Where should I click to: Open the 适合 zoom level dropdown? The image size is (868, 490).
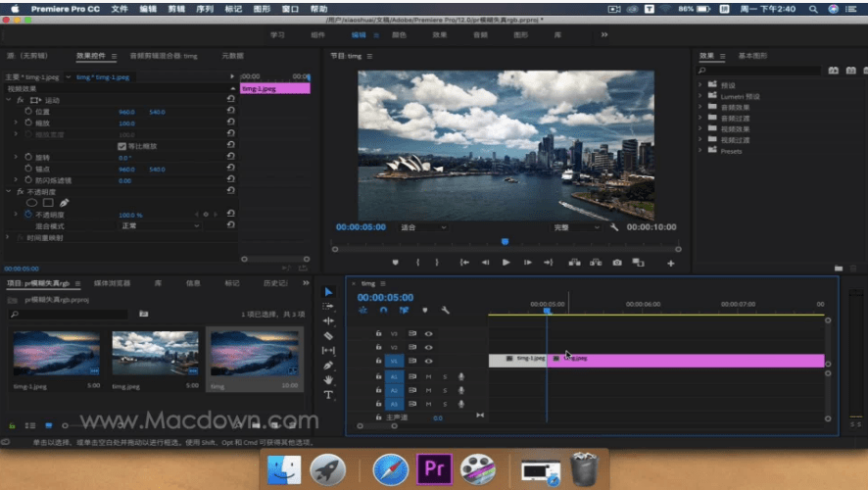point(423,227)
